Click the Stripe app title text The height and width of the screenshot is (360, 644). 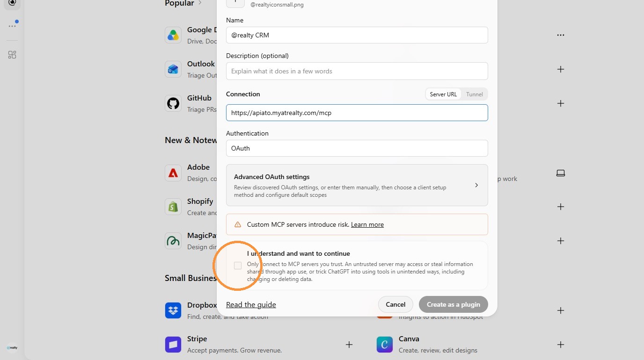(197, 339)
